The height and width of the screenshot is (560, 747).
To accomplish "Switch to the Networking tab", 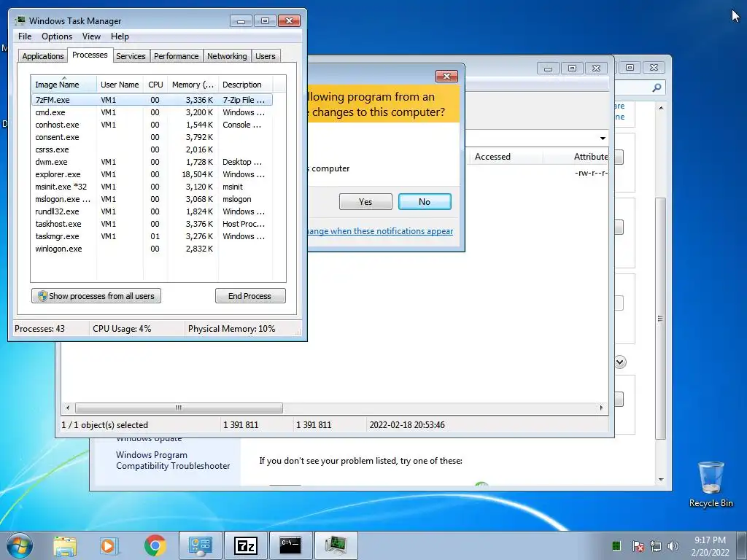I will pos(227,56).
